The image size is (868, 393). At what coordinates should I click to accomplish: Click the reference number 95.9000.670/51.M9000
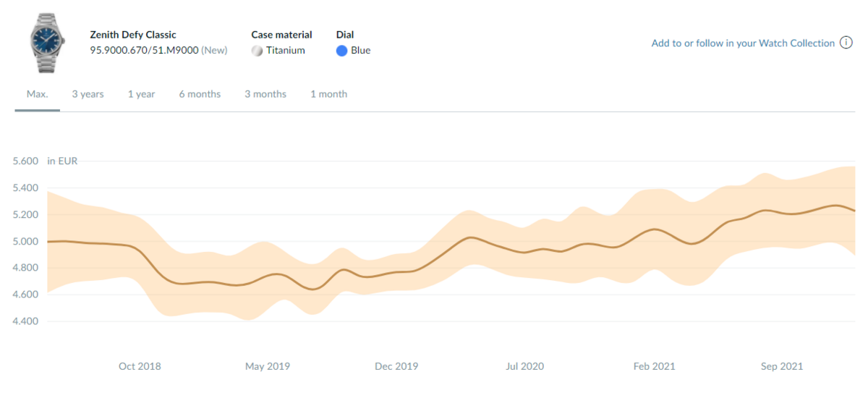click(x=144, y=51)
